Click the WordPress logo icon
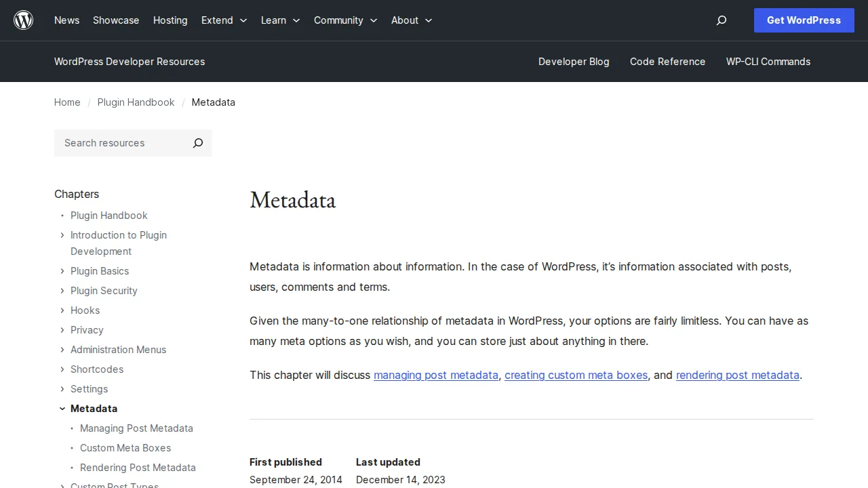This screenshot has height=488, width=868. [23, 20]
